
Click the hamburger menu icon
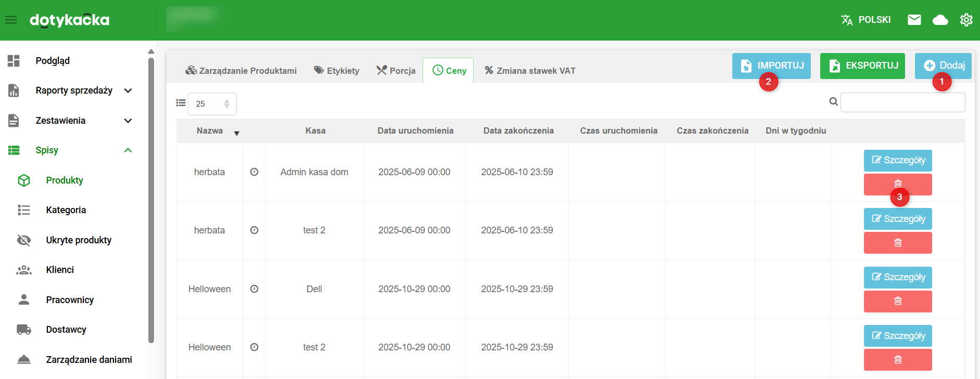(11, 20)
